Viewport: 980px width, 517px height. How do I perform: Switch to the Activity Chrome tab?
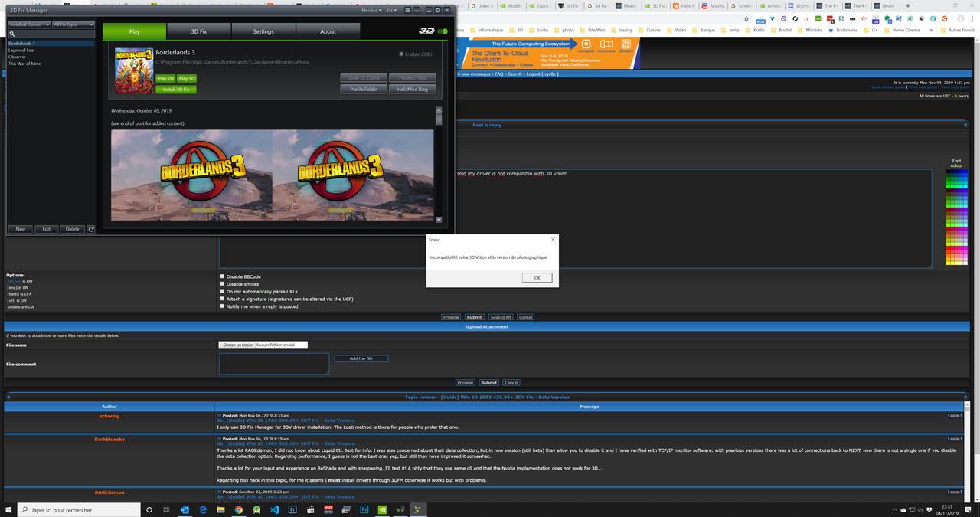pos(713,5)
